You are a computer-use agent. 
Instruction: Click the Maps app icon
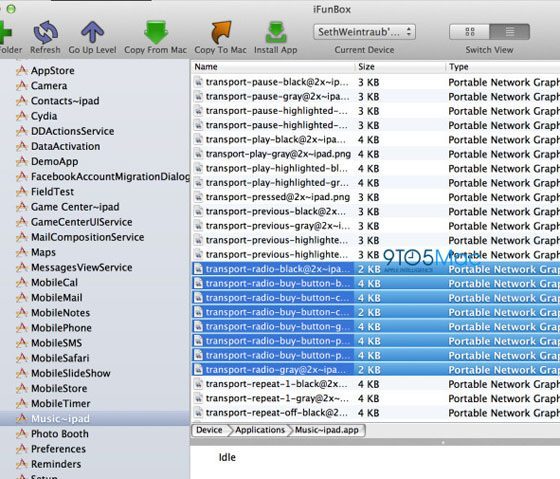pos(22,252)
